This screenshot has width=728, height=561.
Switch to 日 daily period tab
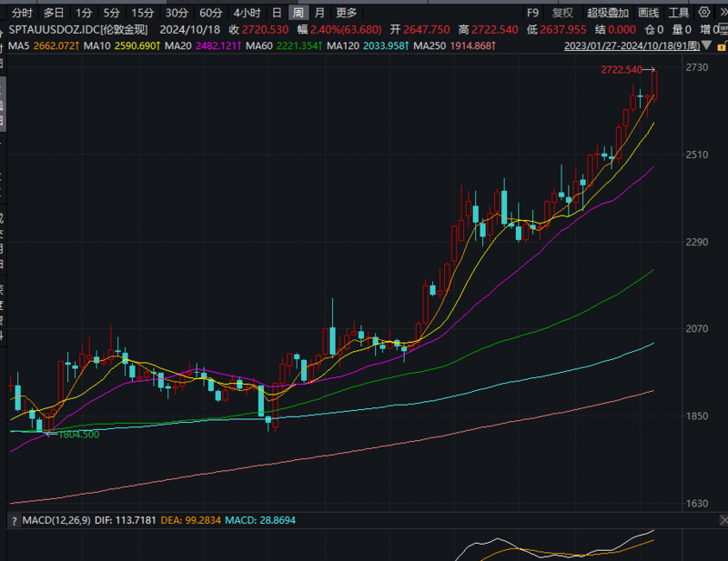277,13
